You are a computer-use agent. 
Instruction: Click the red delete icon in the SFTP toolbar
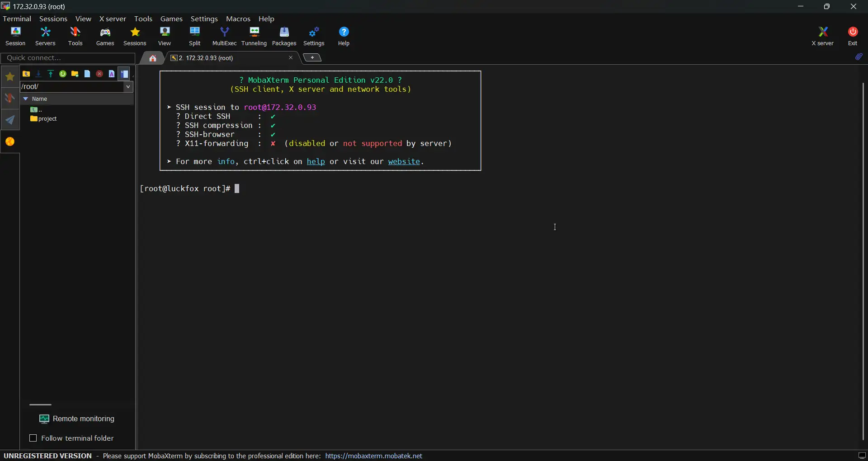point(99,74)
